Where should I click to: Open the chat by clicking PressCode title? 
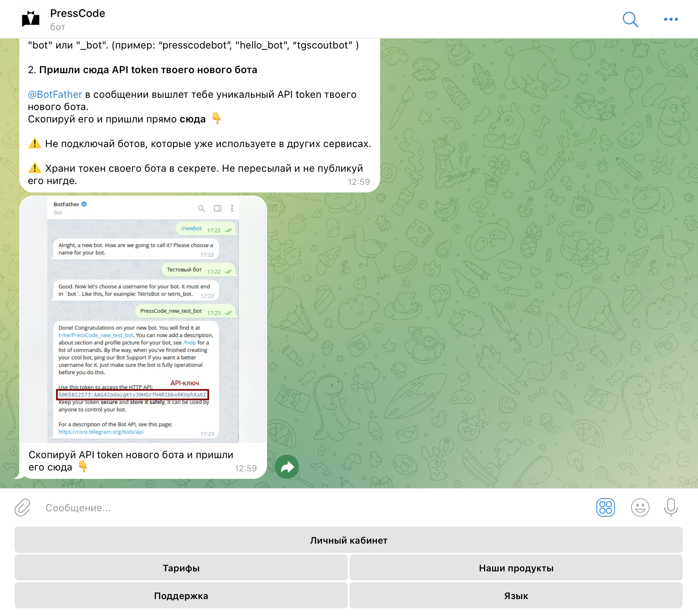77,13
